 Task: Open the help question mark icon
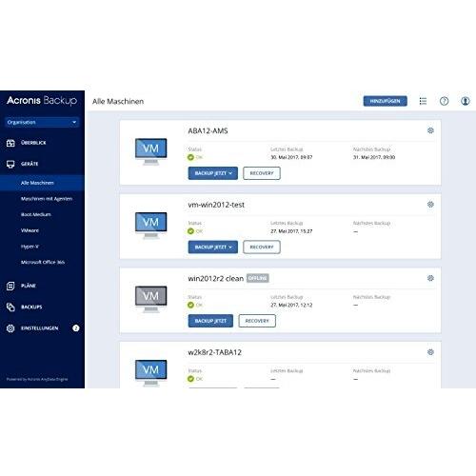pyautogui.click(x=444, y=101)
